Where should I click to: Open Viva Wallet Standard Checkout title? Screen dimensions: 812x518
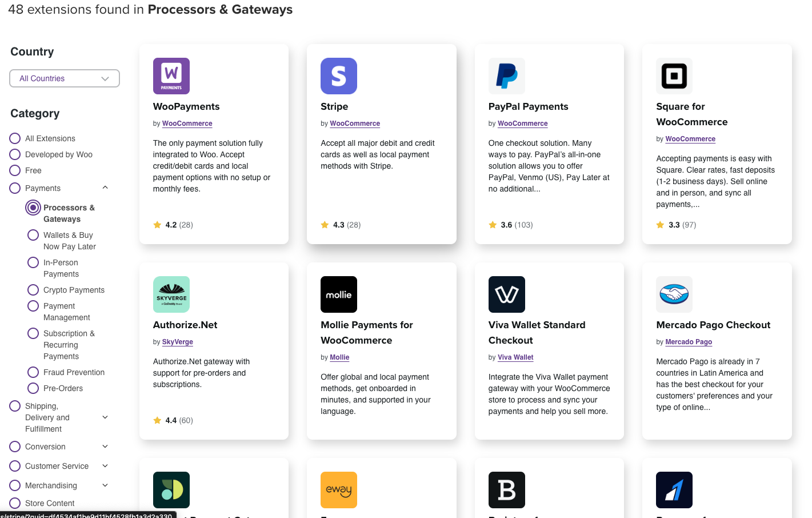(537, 333)
